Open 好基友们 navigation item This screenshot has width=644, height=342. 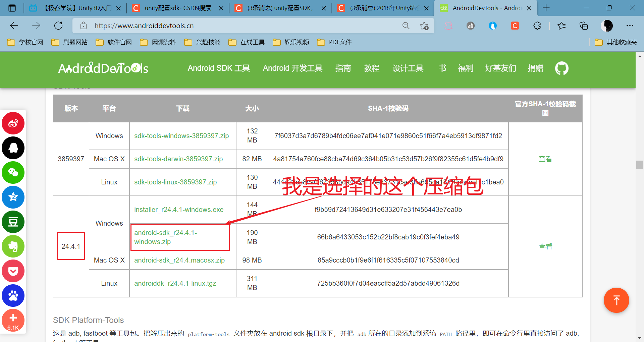tap(500, 68)
